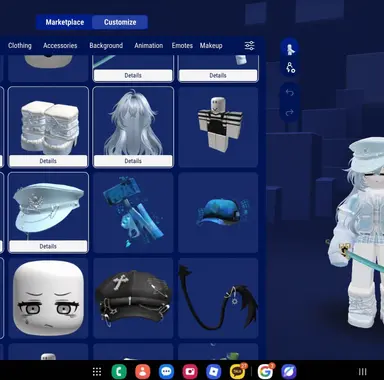Select the annoyed face head item
384x380 pixels.
[48, 298]
